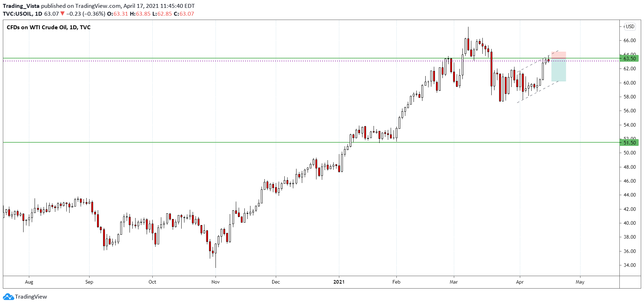Click the 38.00 price axis label
The width and height of the screenshot is (644, 305).
click(630, 237)
